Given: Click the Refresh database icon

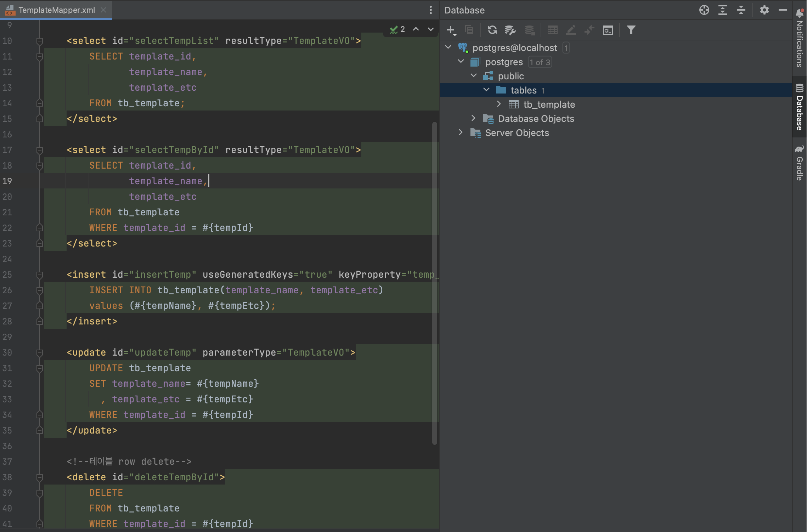Looking at the screenshot, I should tap(492, 30).
